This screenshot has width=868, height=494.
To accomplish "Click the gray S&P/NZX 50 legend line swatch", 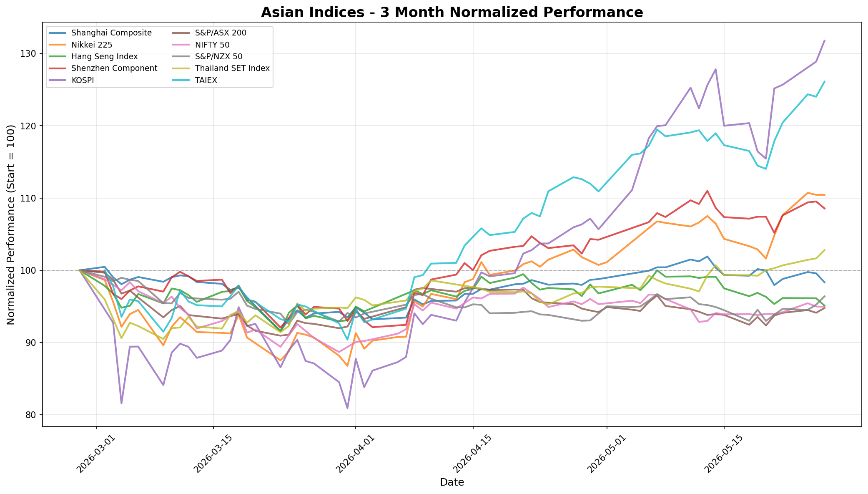I will pos(180,56).
